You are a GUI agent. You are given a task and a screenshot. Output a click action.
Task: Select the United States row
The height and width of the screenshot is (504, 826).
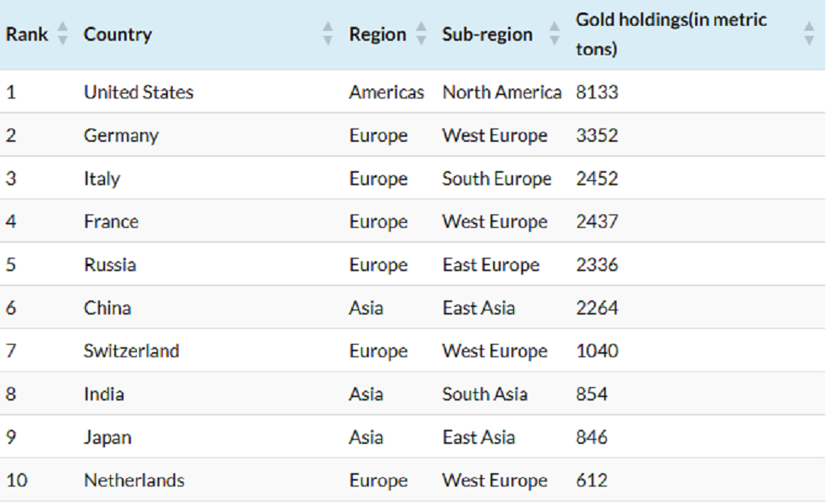[x=139, y=92]
